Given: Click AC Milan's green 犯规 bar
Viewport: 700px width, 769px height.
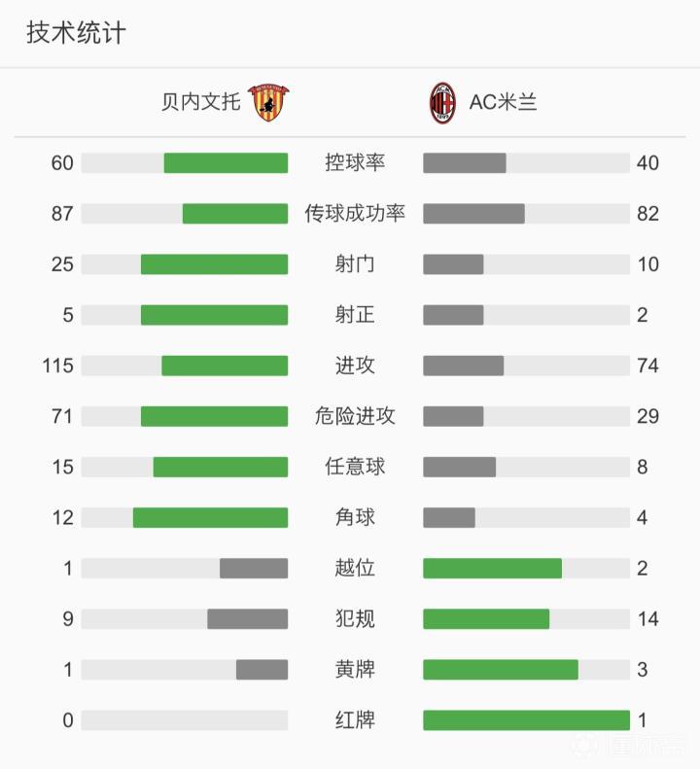Looking at the screenshot, I should tap(486, 618).
